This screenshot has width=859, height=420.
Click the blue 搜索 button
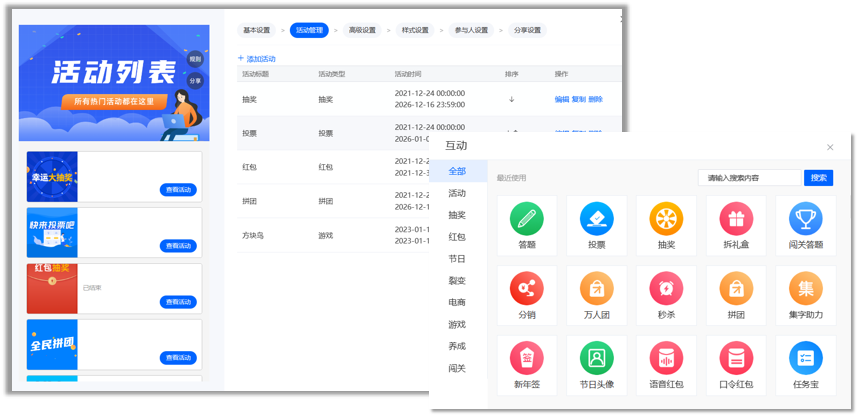coord(818,178)
